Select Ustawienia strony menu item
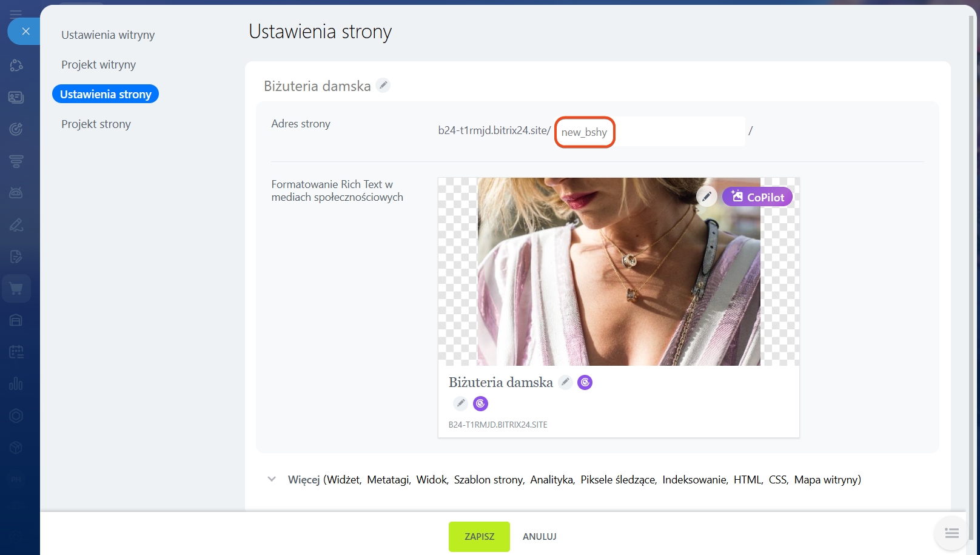The width and height of the screenshot is (980, 555). 106,94
